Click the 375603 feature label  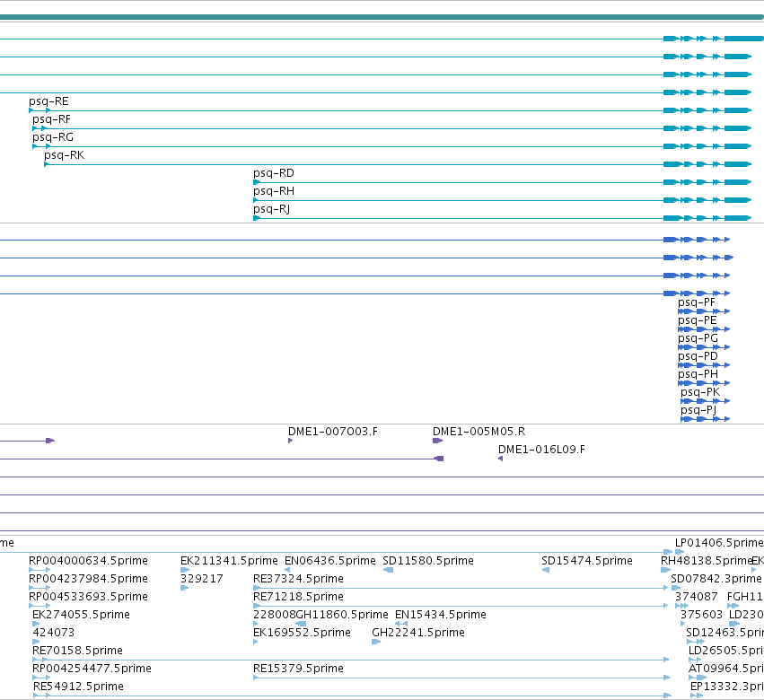point(702,615)
